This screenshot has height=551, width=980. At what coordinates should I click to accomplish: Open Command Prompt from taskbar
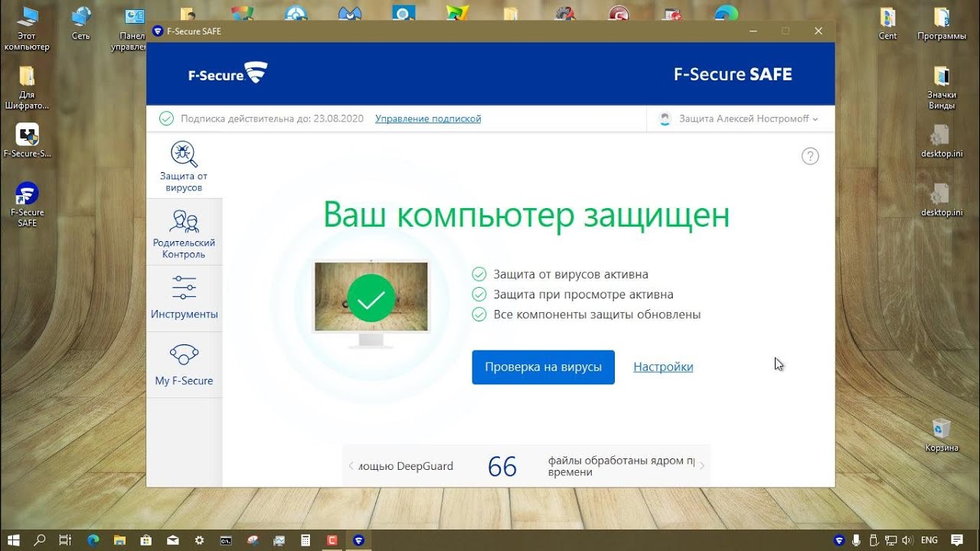point(226,540)
